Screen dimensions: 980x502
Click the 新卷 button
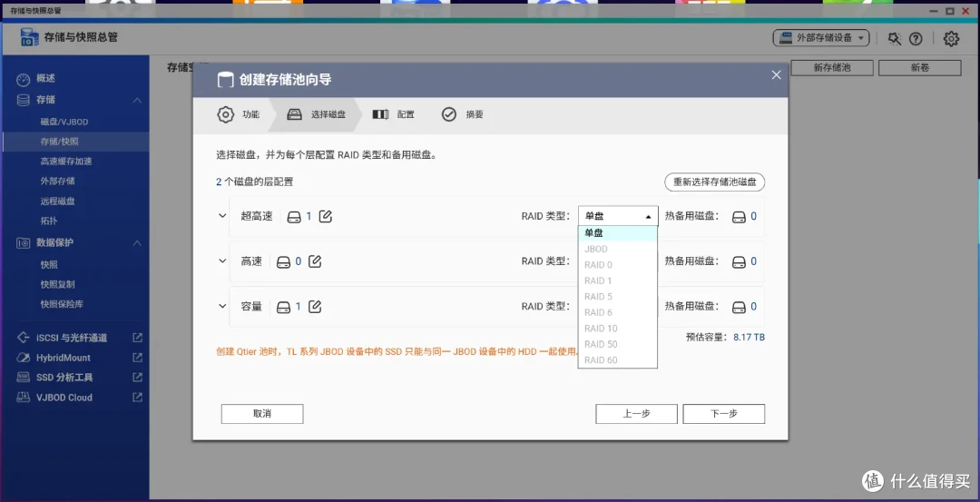[919, 67]
